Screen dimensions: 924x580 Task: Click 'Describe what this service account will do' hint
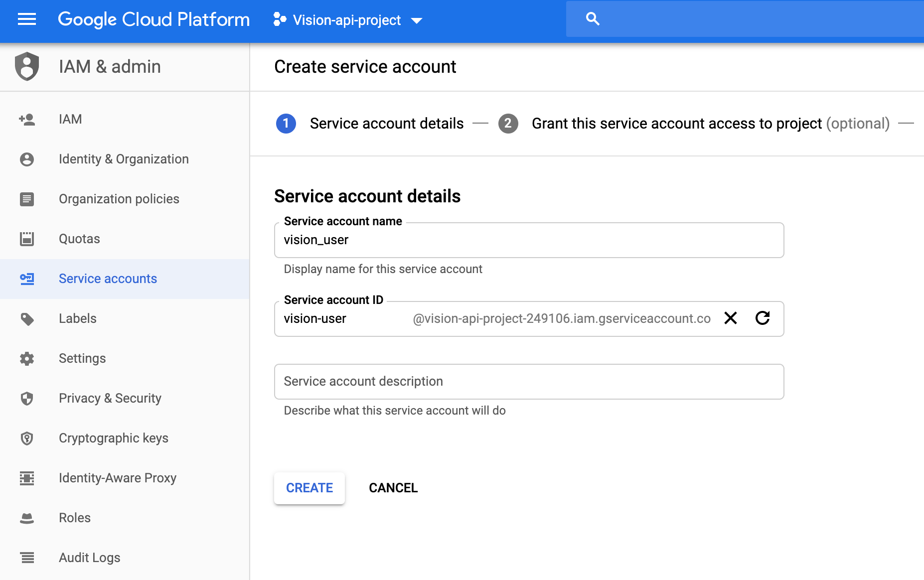point(395,411)
